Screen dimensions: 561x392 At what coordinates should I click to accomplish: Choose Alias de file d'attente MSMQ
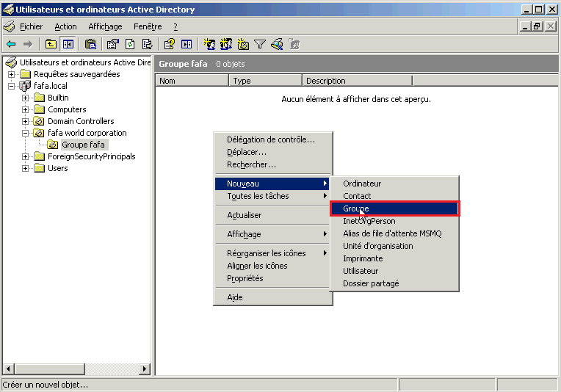tap(394, 233)
